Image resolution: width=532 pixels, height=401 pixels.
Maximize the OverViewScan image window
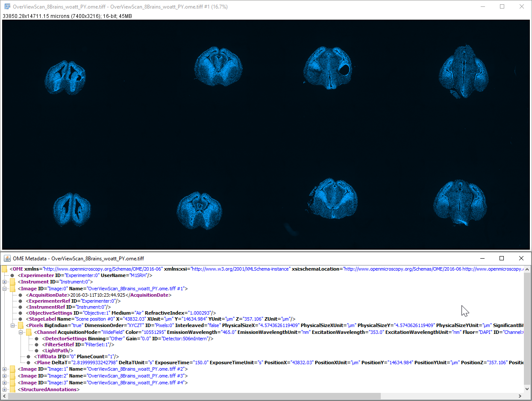502,6
